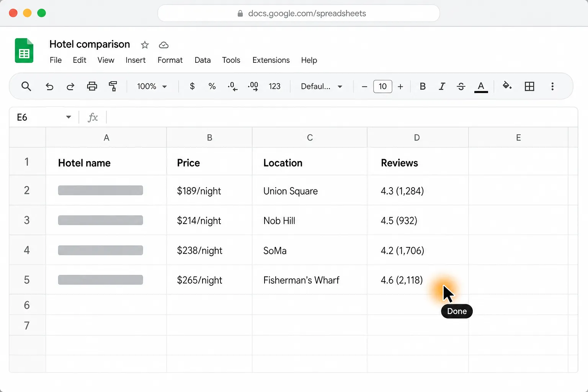Screen dimensions: 588x392
Task: Increase font size with plus button
Action: tap(400, 87)
